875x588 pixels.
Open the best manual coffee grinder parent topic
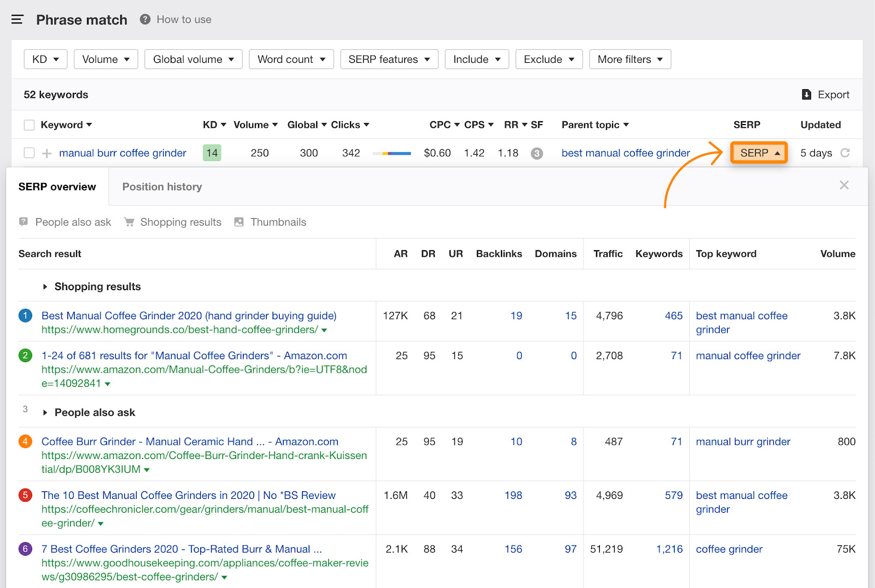coord(625,153)
